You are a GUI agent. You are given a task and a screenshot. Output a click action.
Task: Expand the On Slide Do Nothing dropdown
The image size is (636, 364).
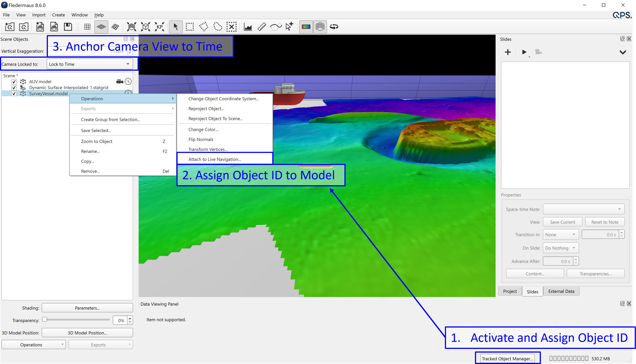[560, 248]
